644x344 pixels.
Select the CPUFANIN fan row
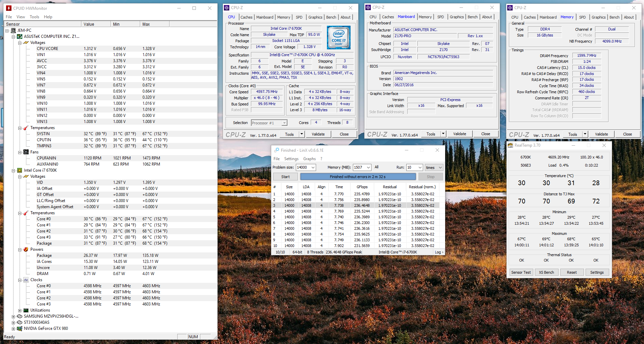coord(110,158)
